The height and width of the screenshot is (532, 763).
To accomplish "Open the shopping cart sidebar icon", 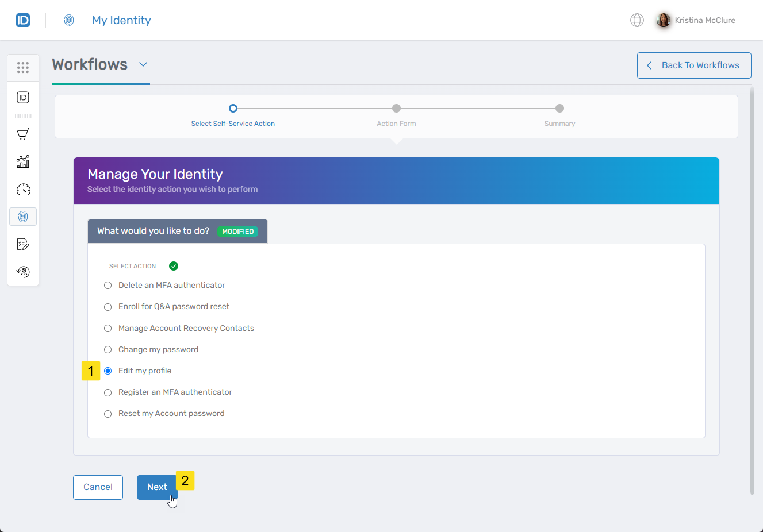I will [x=23, y=134].
